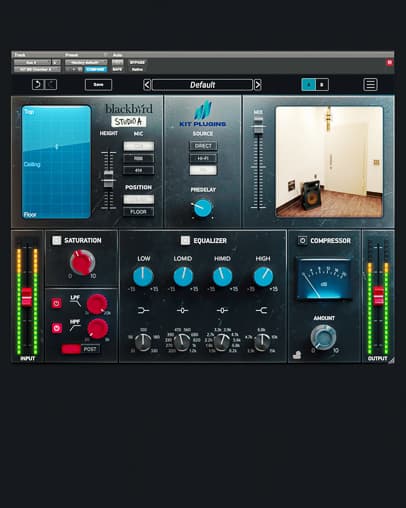Screen dimensions: 406x508
Task: Click the red HPF frequency knob
Action: pyautogui.click(x=98, y=328)
